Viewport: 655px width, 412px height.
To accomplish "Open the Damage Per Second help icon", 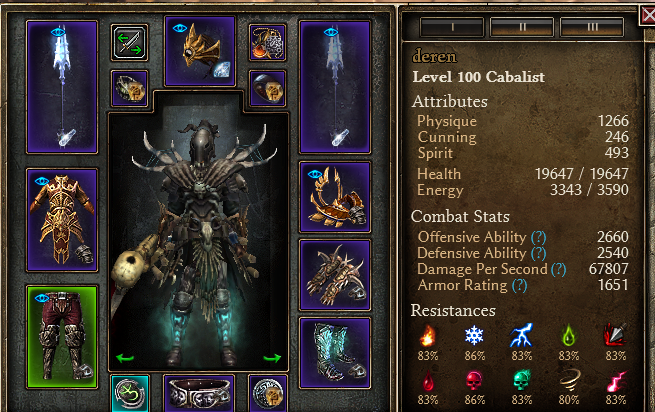I will (559, 270).
